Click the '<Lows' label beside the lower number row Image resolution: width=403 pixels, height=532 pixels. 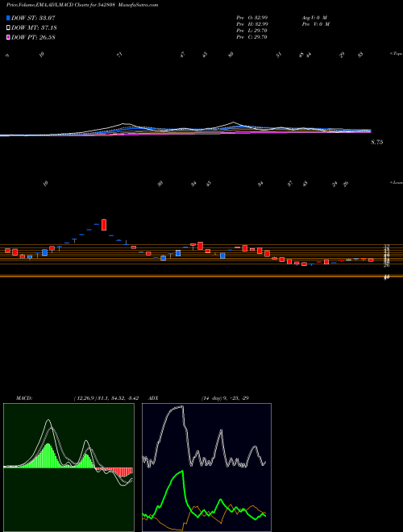point(397,182)
